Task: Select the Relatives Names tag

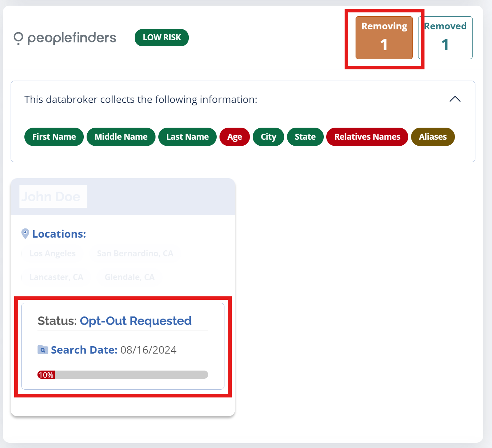Action: (x=367, y=137)
